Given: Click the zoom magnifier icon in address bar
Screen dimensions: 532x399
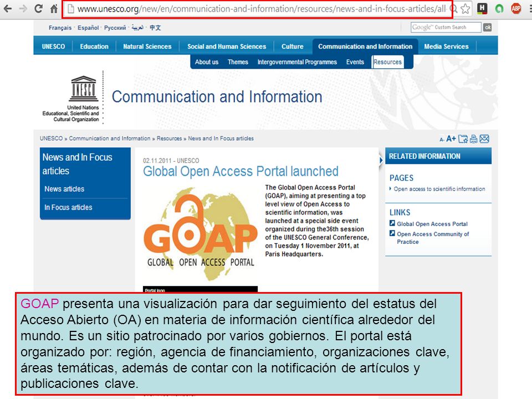Looking at the screenshot, I should [x=454, y=8].
